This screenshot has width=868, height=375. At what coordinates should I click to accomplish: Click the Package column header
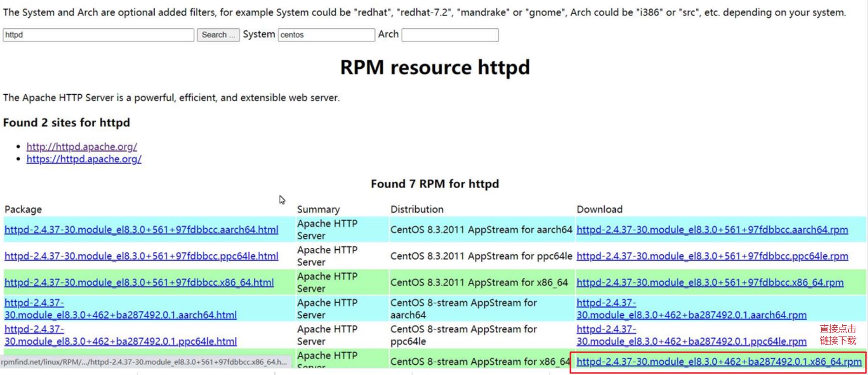point(23,209)
